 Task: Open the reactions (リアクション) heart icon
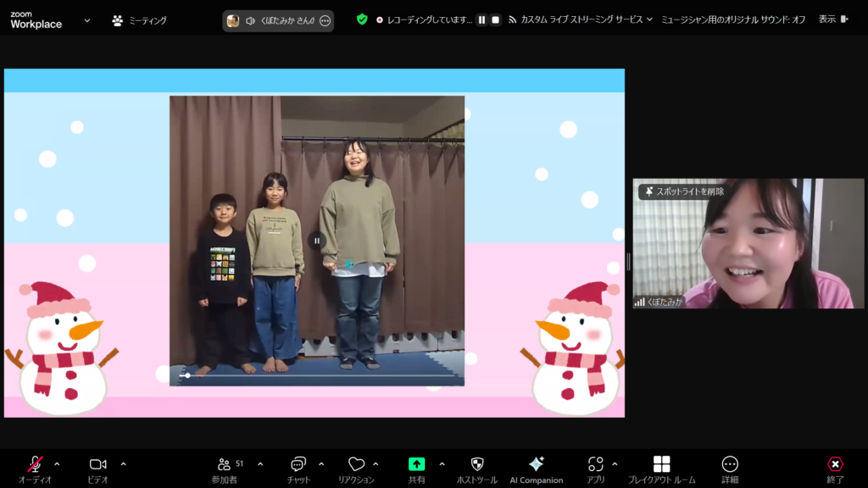tap(356, 464)
